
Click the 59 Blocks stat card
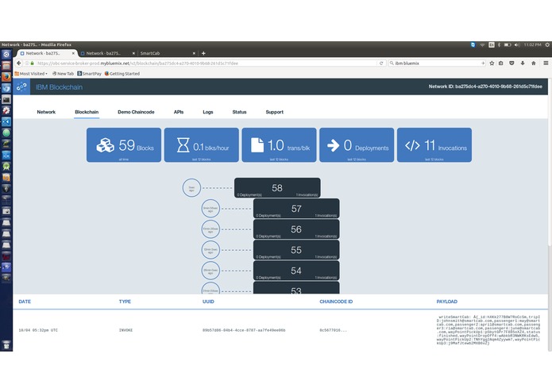(124, 145)
